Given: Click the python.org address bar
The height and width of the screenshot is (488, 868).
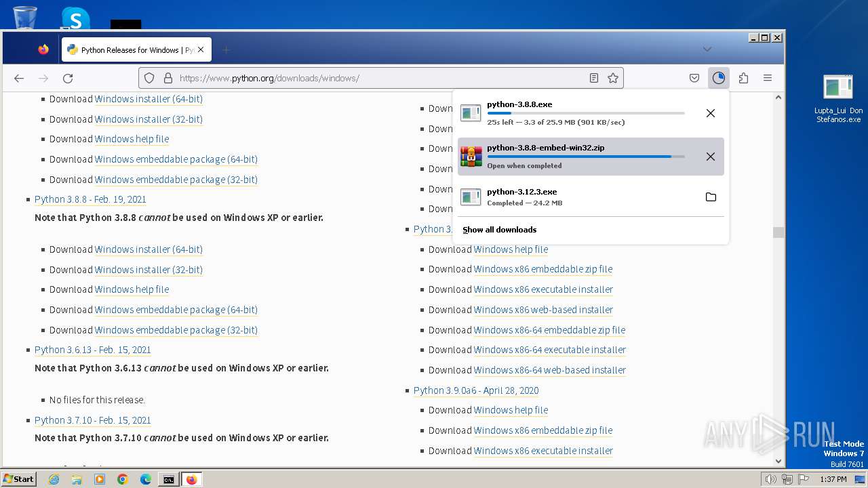Looking at the screenshot, I should (380, 78).
